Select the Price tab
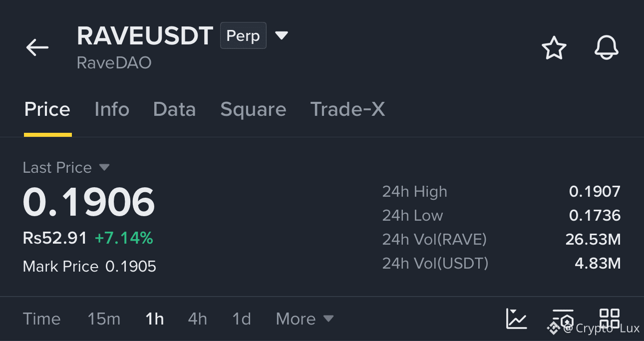The height and width of the screenshot is (341, 644). coord(47,109)
